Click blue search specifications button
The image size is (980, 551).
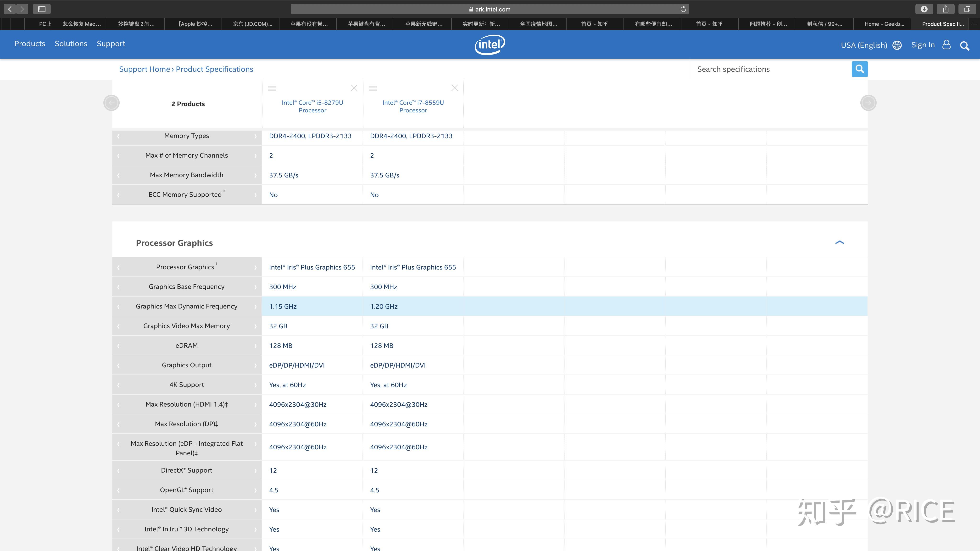(x=859, y=69)
